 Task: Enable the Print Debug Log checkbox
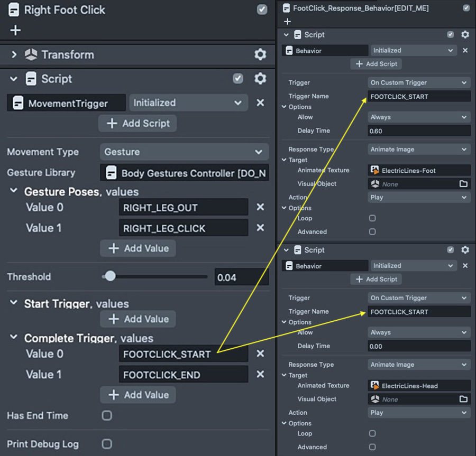107,444
